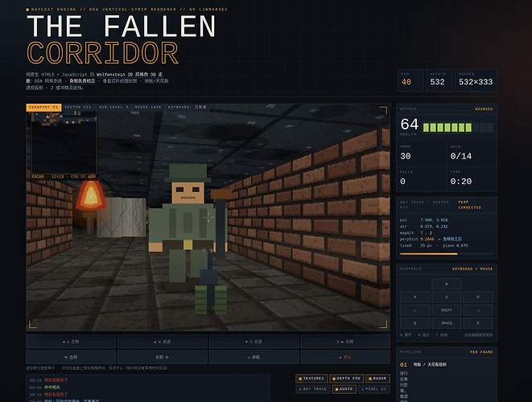Click the radar minimap in the viewport
532x402 pixels.
pos(64,142)
